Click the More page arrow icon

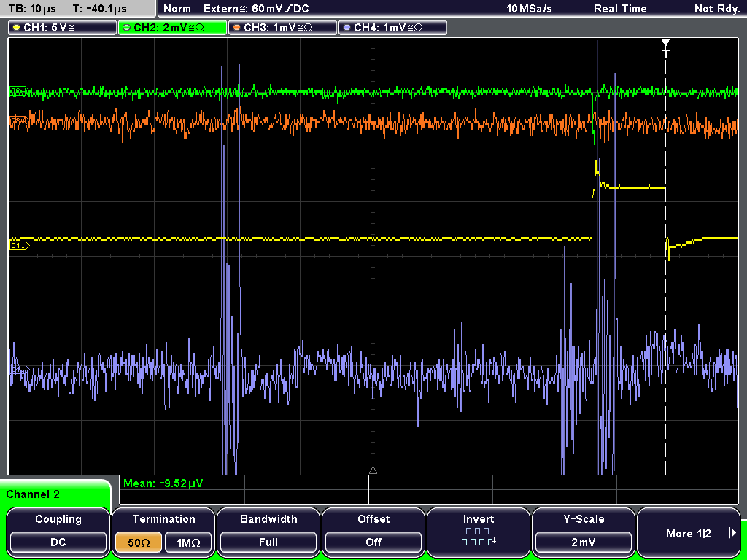coord(732,533)
